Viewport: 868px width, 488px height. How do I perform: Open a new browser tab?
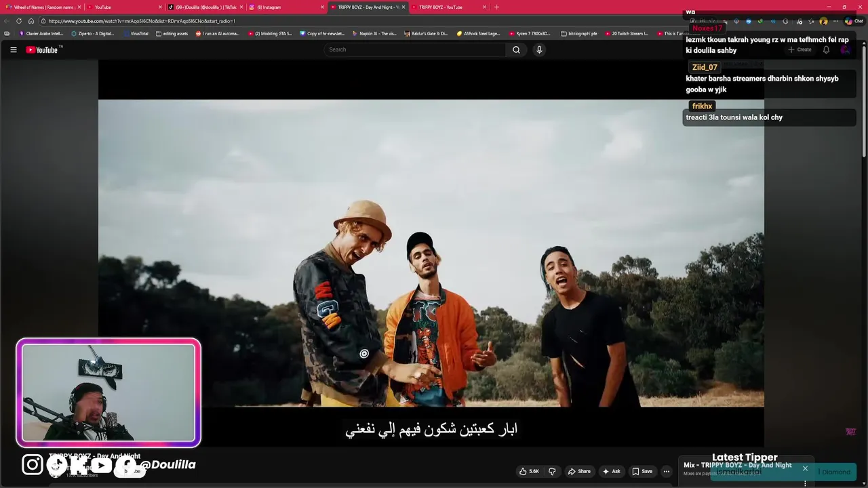496,7
